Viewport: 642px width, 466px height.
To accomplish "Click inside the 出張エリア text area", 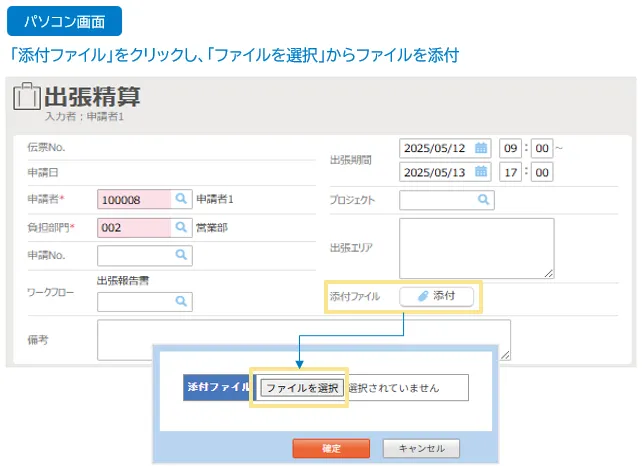I will tap(475, 247).
